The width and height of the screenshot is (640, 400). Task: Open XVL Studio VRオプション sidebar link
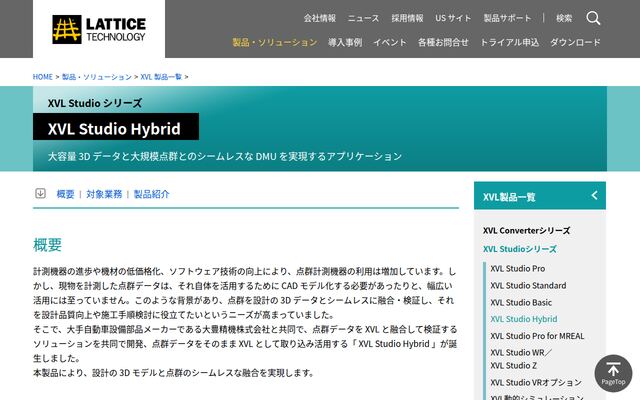coord(536,382)
